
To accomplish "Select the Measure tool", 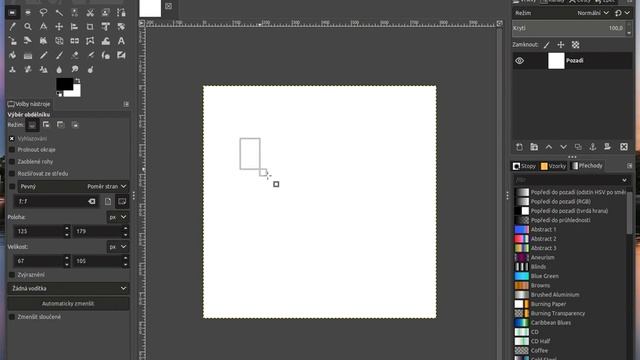I will pos(43,27).
